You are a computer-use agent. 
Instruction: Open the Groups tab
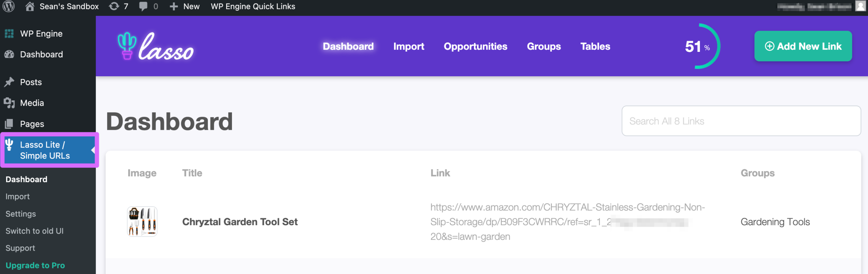tap(544, 46)
